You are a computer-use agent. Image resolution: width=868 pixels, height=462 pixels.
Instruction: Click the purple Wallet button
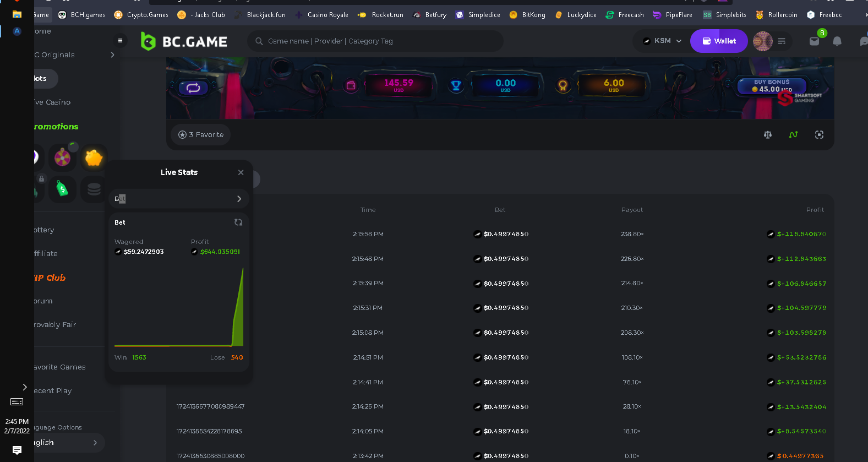719,41
